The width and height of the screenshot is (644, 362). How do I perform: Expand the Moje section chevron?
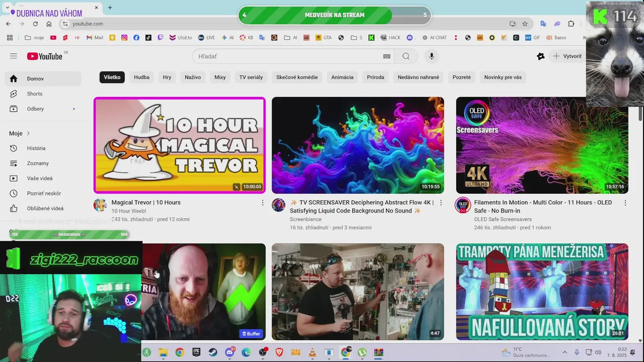tap(28, 134)
